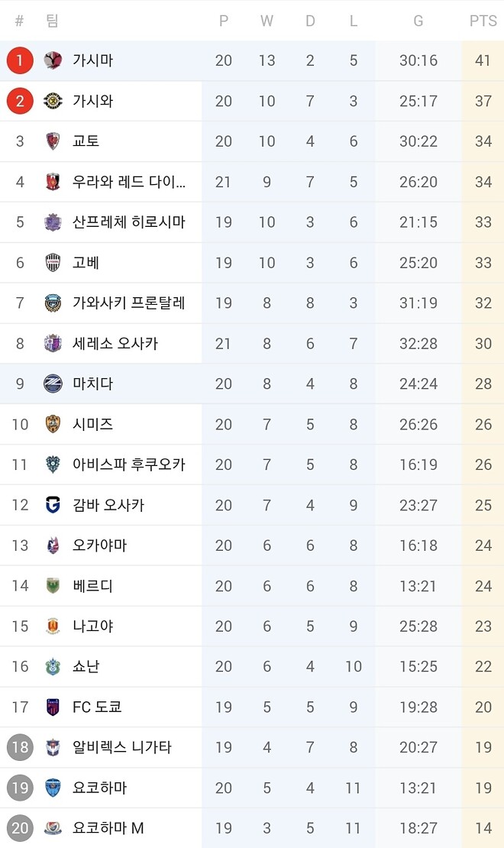Viewport: 504px width, 848px height.
Task: Select the 고베 club logo
Action: tap(53, 263)
